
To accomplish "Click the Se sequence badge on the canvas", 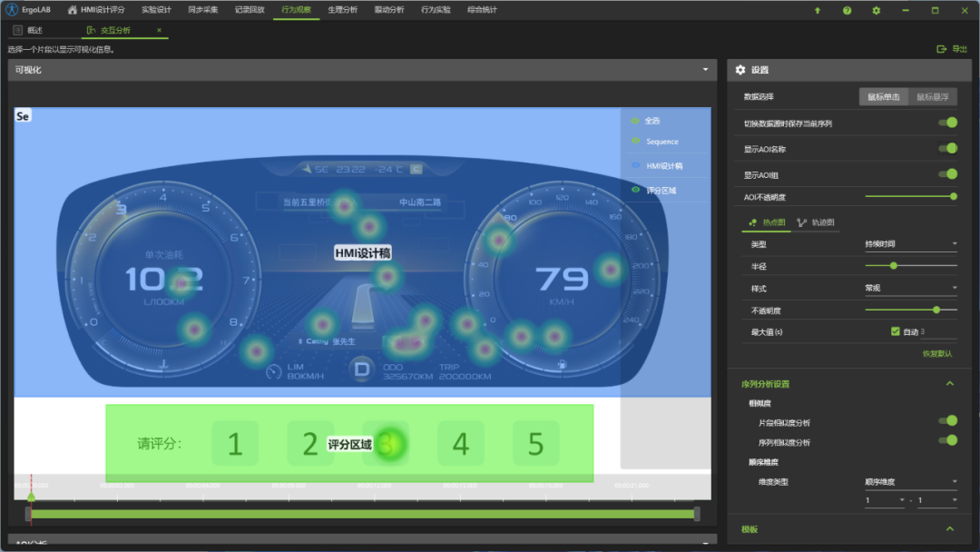I will click(x=23, y=116).
